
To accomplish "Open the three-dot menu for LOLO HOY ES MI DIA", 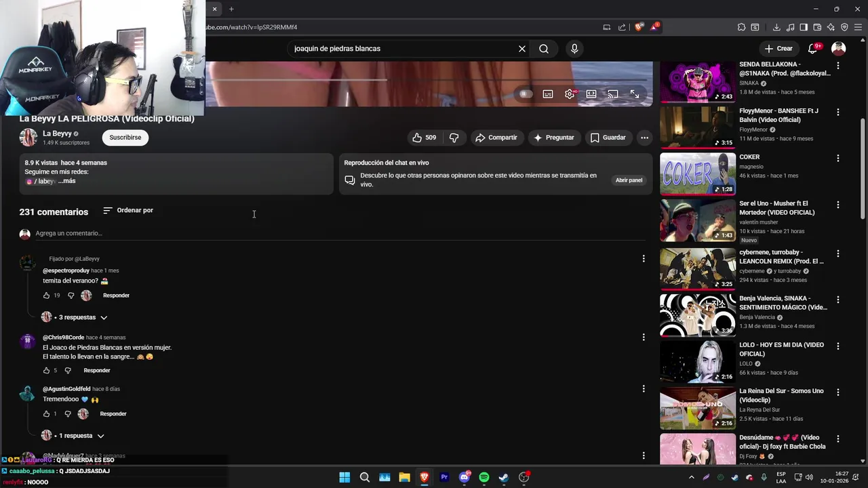I will tap(838, 346).
